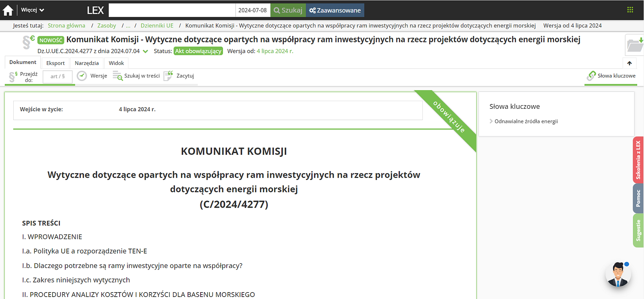This screenshot has width=644, height=299.
Task: Click the Wersje versions icon
Action: [x=82, y=76]
